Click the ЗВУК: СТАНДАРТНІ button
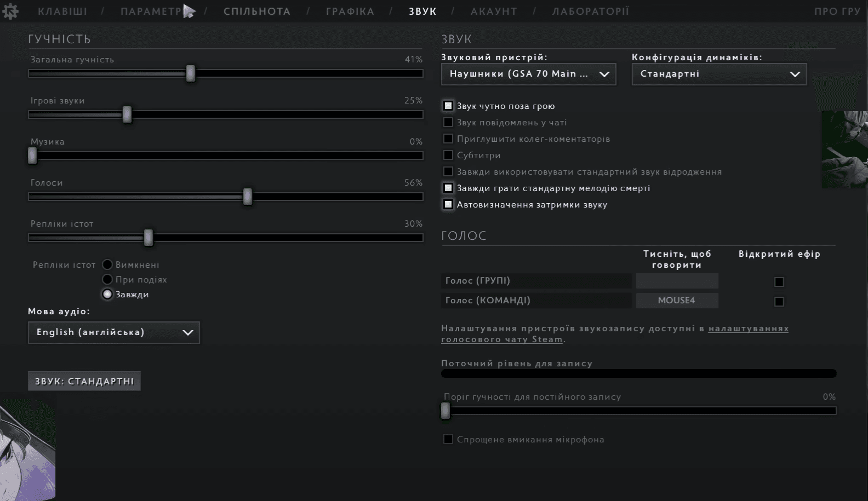Viewport: 868px width, 501px height. click(84, 381)
